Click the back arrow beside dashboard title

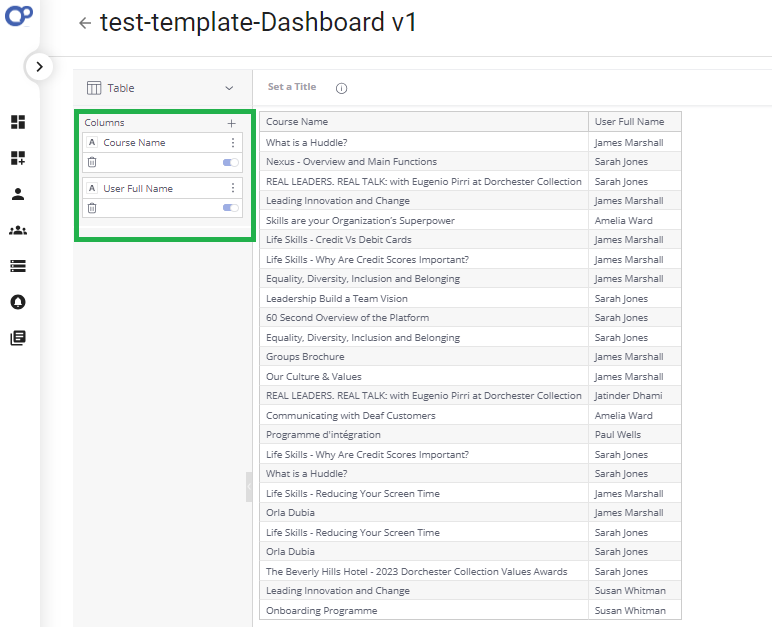click(x=85, y=23)
